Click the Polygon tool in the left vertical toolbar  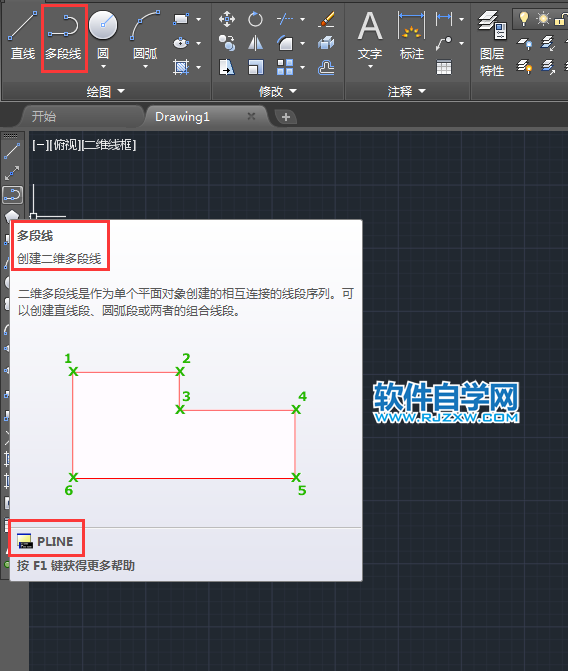12,215
